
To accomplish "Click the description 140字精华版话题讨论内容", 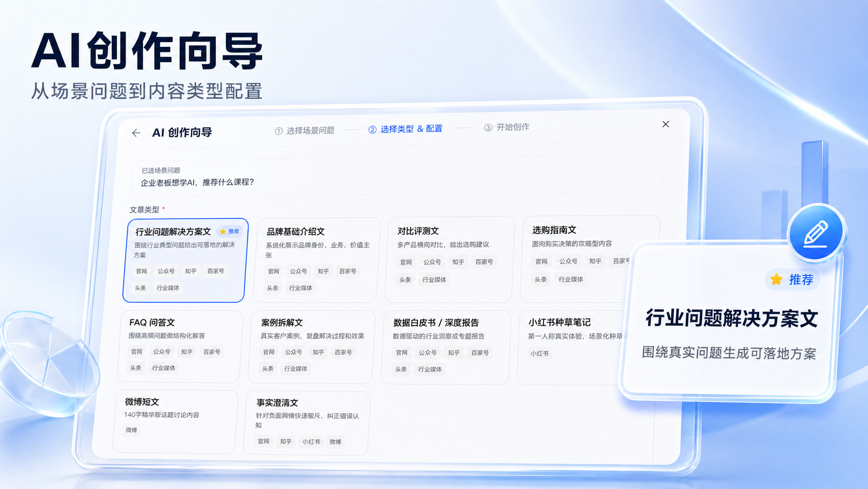I will pyautogui.click(x=161, y=415).
